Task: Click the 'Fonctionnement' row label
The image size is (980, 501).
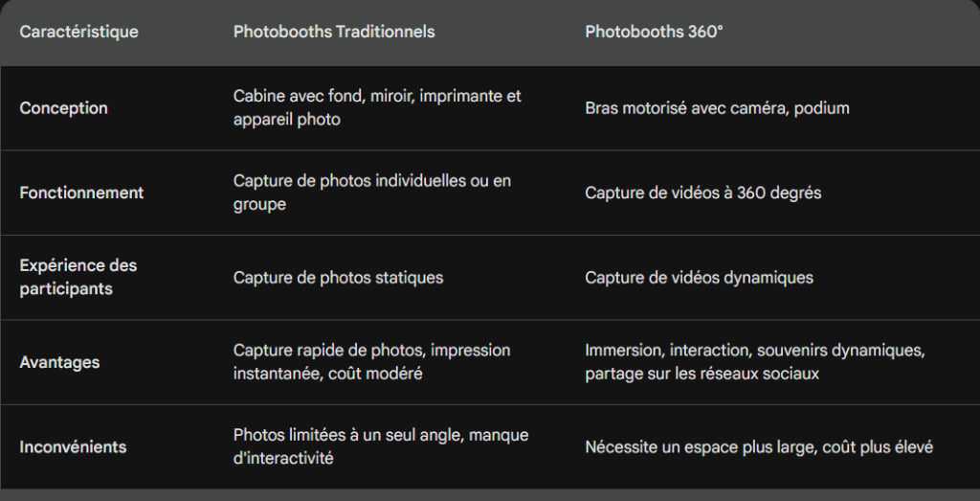Action: point(81,193)
